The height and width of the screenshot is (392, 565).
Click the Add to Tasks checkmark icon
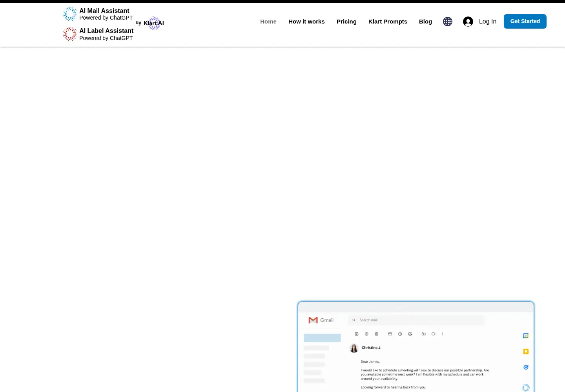[x=410, y=334]
